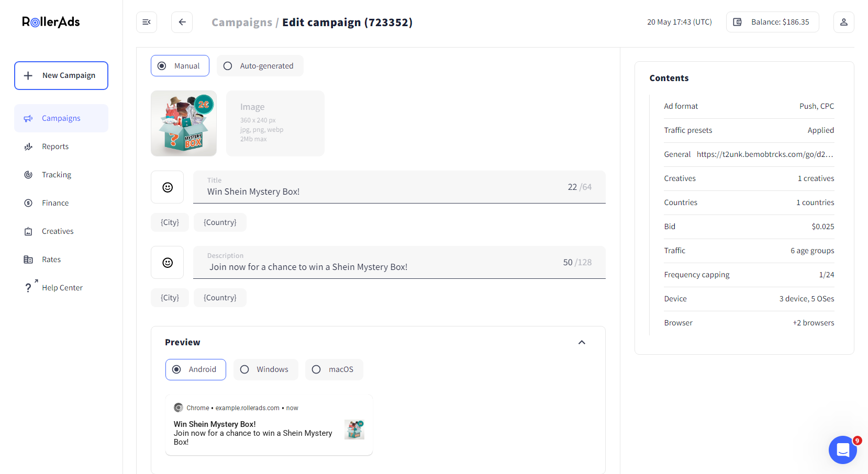Jump to Traffic age groups in Contents
Screen dimensions: 868x474
click(749, 251)
